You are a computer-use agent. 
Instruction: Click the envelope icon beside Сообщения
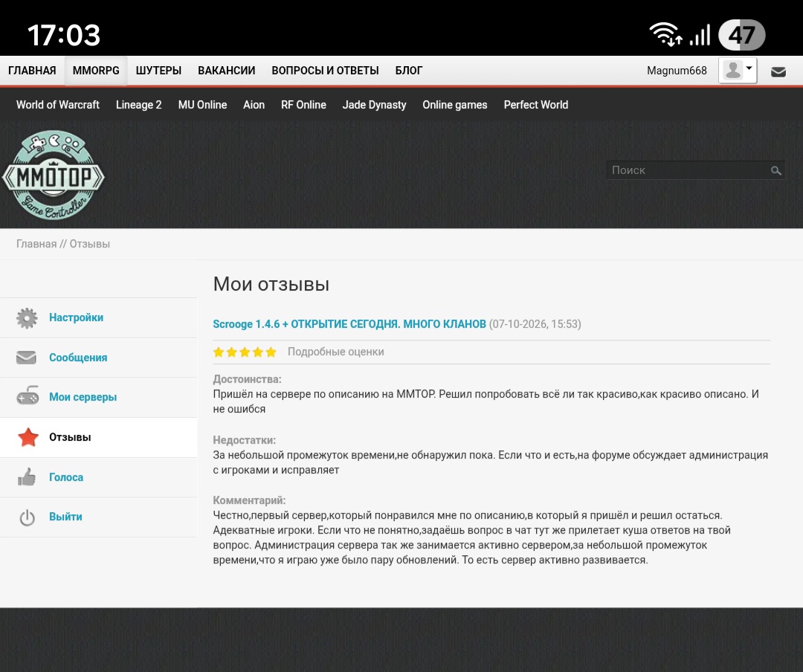(x=26, y=358)
